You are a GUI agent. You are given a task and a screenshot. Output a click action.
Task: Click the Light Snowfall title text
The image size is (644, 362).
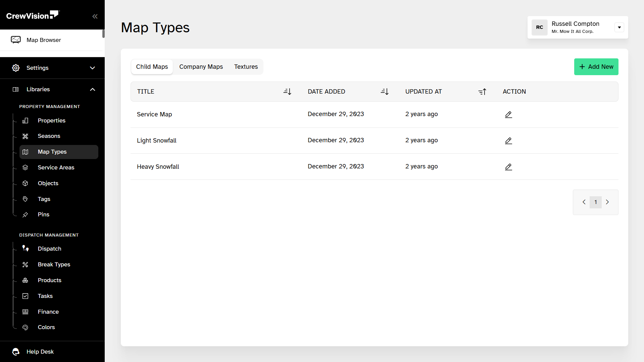156,141
